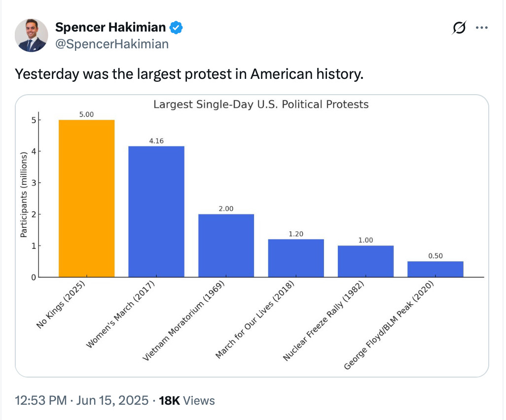Image resolution: width=506 pixels, height=420 pixels.
Task: Click the blue verified checkmark badge
Action: pos(176,28)
